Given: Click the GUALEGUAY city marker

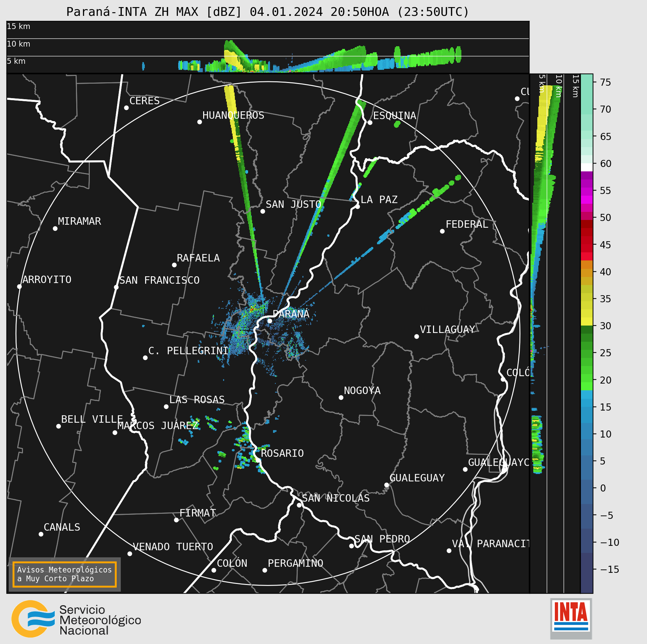Looking at the screenshot, I should 386,485.
